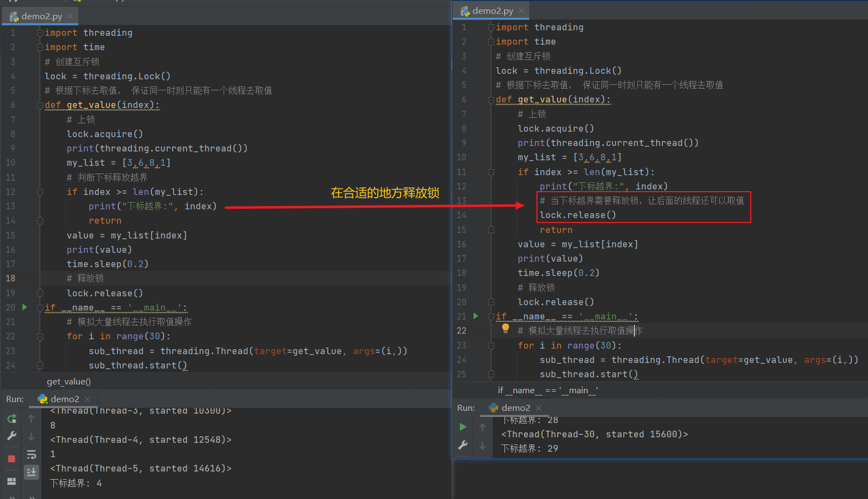Image resolution: width=868 pixels, height=499 pixels.
Task: Click the fold end marker at left line 19
Action: [40, 293]
